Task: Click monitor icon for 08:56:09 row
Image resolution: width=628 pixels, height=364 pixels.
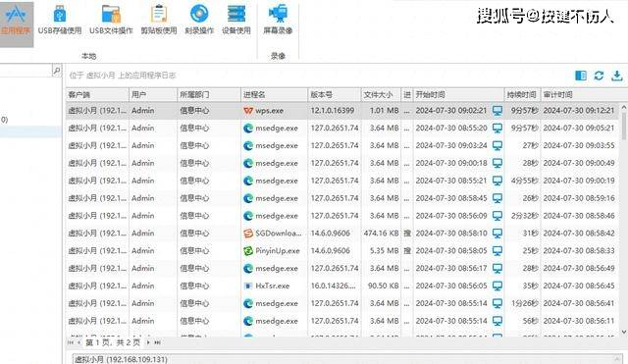Action: 497,216
